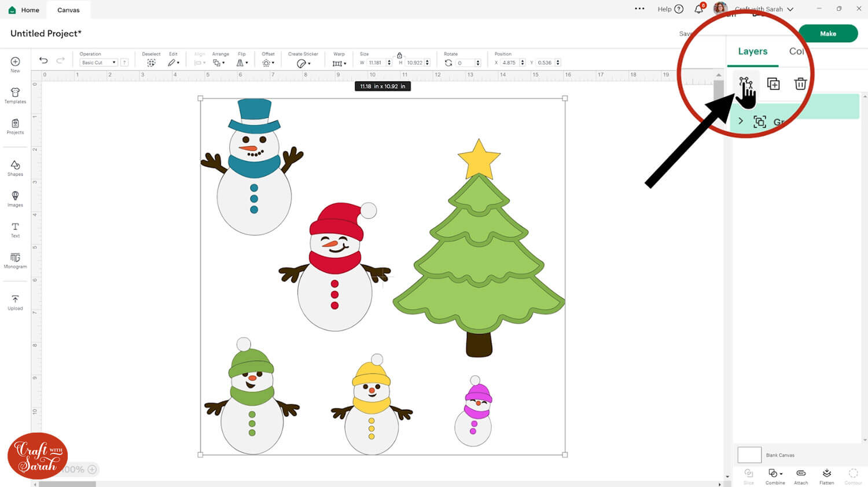868x487 pixels.
Task: Click the Undo arrow
Action: pyautogui.click(x=43, y=60)
